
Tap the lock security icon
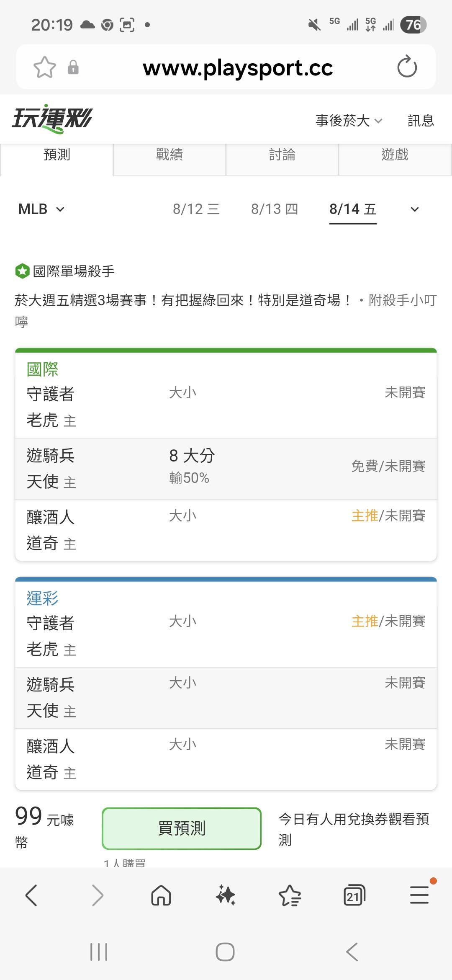click(73, 67)
